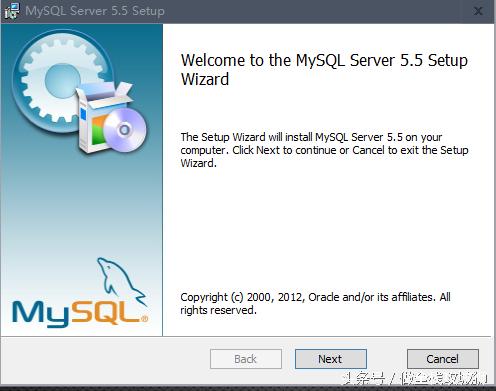
Task: Click the Cancel button
Action: [443, 359]
